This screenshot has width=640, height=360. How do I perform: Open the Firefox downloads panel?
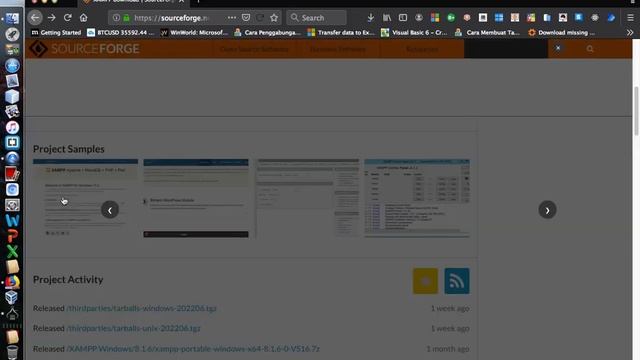pyautogui.click(x=371, y=18)
